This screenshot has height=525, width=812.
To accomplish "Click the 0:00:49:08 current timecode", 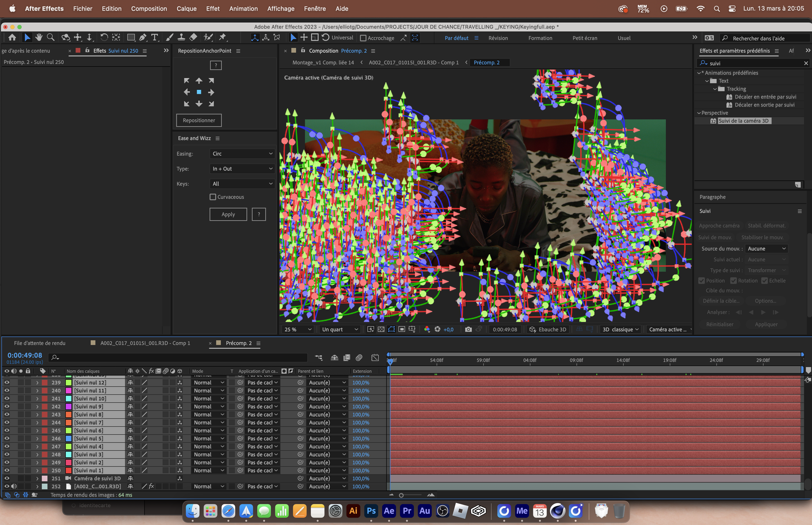I will click(x=24, y=355).
